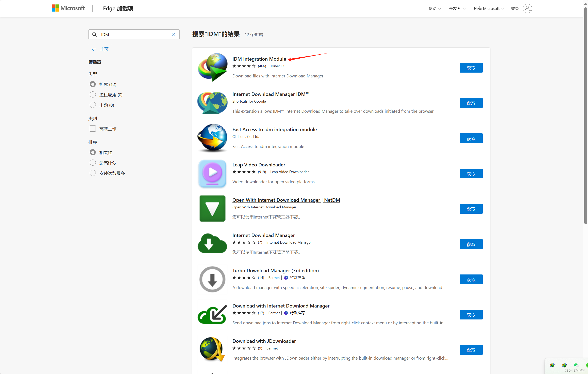Click the star rating of Leap Video Downloader
Viewport: 588px width, 374px height.
pyautogui.click(x=244, y=172)
